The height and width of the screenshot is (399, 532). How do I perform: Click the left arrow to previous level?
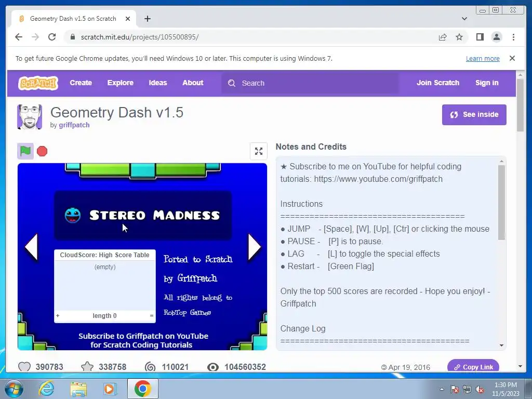[x=31, y=247]
